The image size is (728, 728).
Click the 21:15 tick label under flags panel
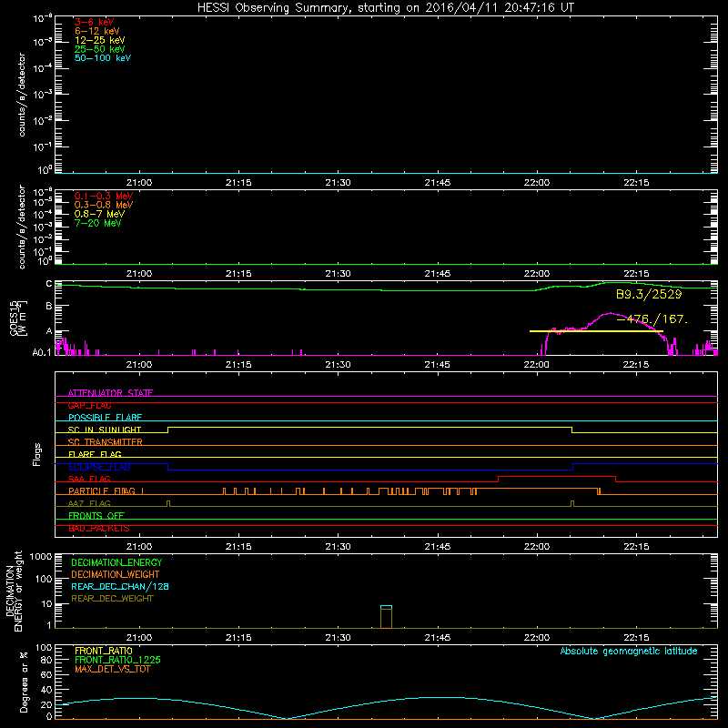(x=238, y=547)
